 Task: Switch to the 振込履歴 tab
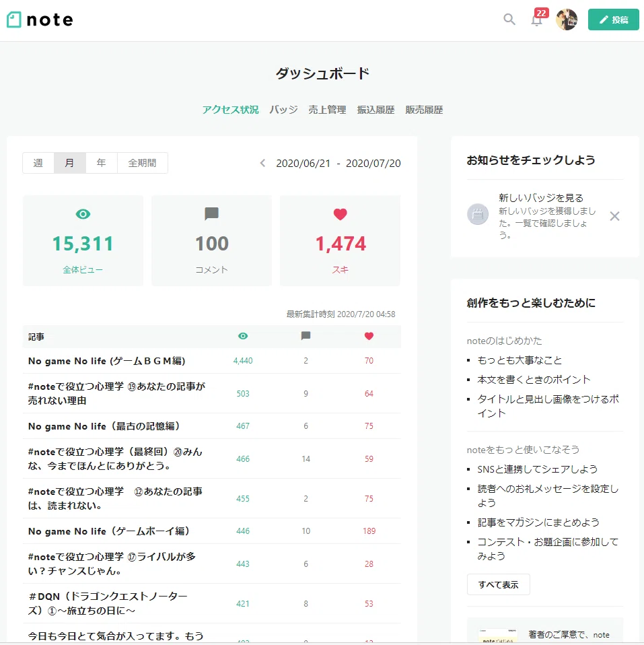coord(375,110)
